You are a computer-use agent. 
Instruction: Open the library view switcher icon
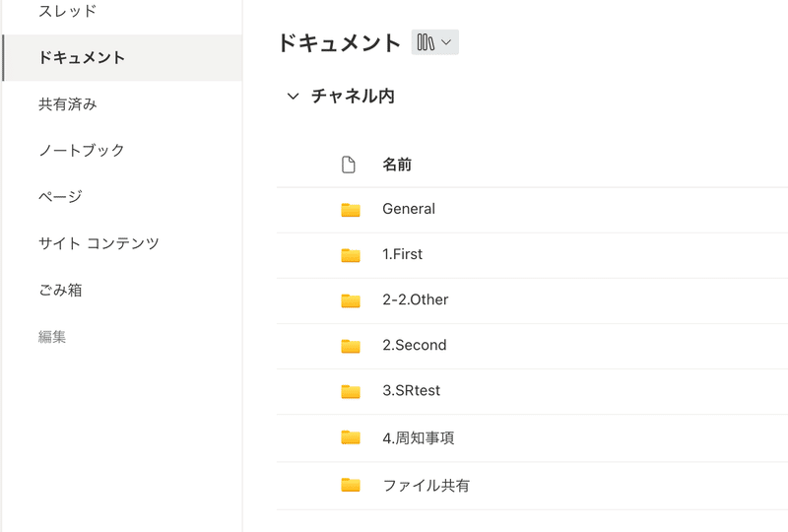[x=434, y=42]
